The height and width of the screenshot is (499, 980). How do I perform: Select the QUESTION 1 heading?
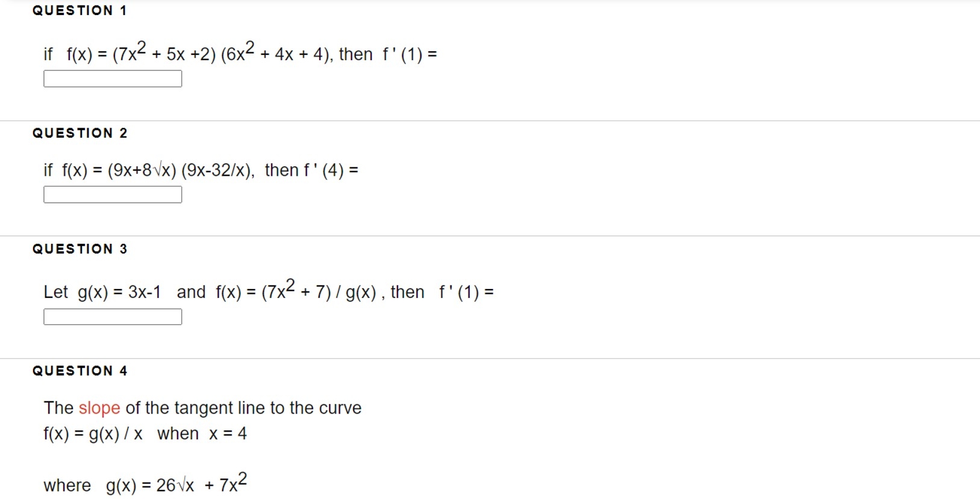click(79, 10)
